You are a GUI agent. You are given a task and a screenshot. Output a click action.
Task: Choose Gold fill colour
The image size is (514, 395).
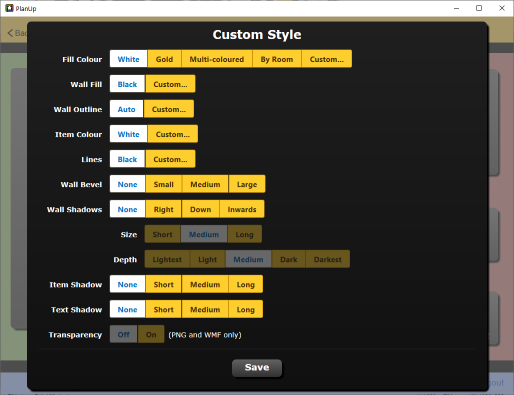[x=164, y=59]
